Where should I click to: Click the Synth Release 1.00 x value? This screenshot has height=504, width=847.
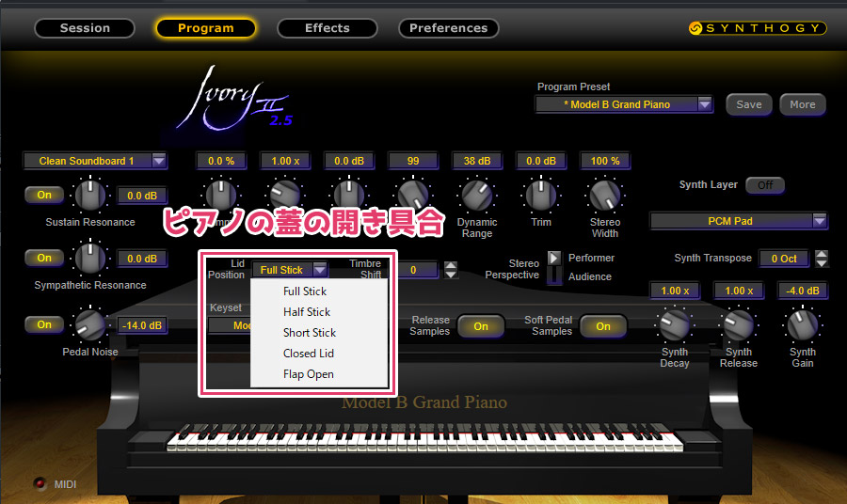[x=739, y=291]
